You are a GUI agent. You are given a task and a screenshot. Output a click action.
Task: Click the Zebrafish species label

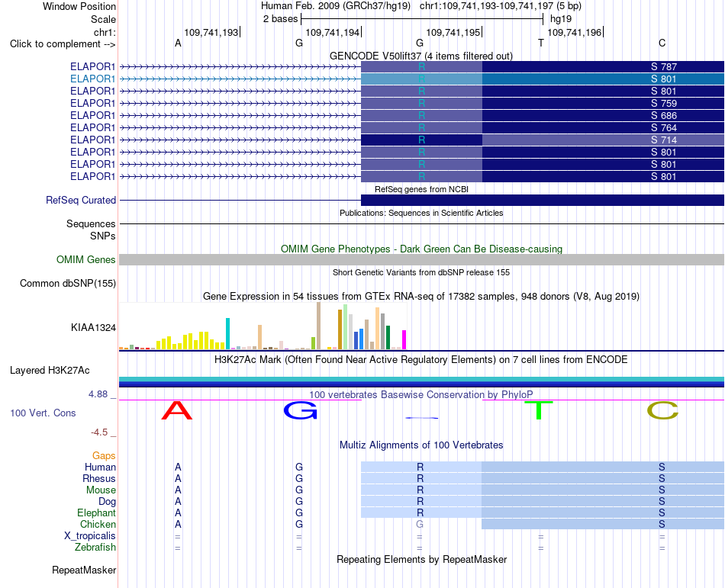point(95,548)
